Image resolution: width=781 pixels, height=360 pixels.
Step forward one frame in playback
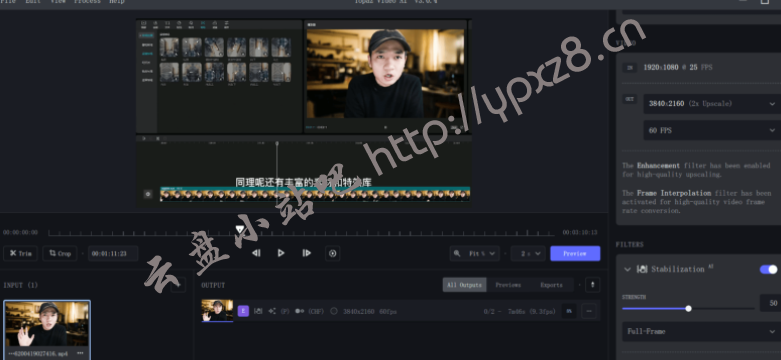point(307,253)
